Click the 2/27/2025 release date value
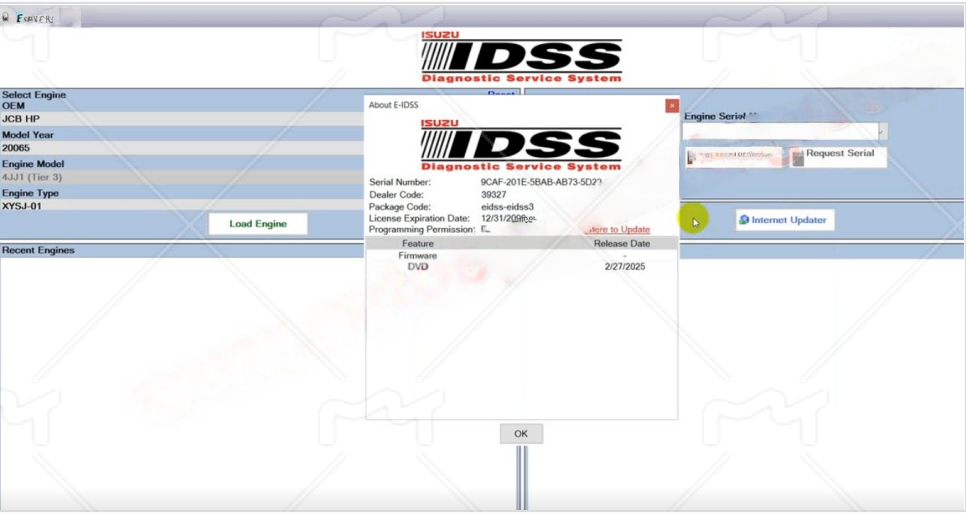 click(x=625, y=266)
